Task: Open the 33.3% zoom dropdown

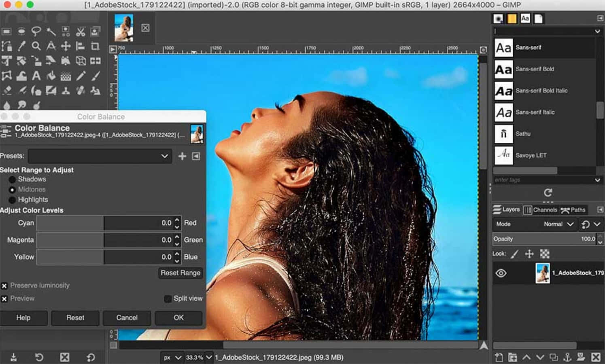Action: [199, 358]
